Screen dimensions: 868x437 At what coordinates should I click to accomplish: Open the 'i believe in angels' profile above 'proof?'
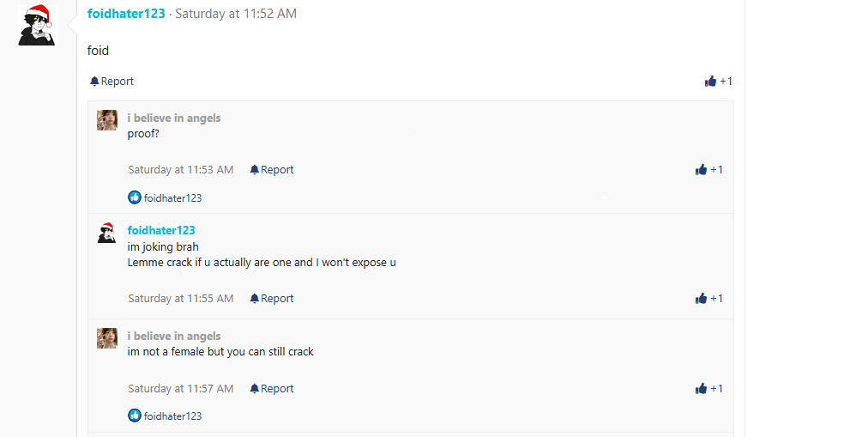(174, 118)
